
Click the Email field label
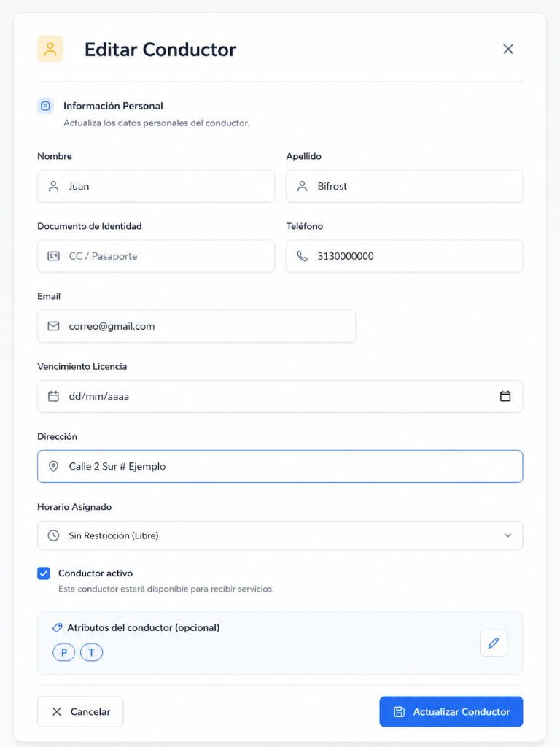49,296
